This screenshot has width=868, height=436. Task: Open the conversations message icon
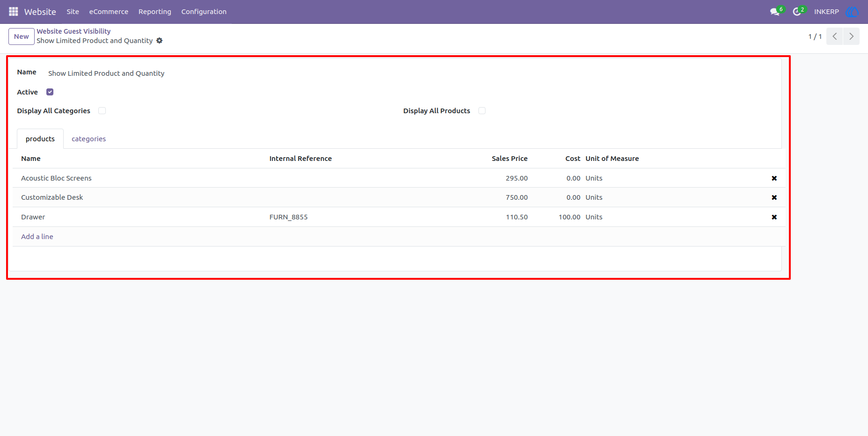pyautogui.click(x=775, y=12)
